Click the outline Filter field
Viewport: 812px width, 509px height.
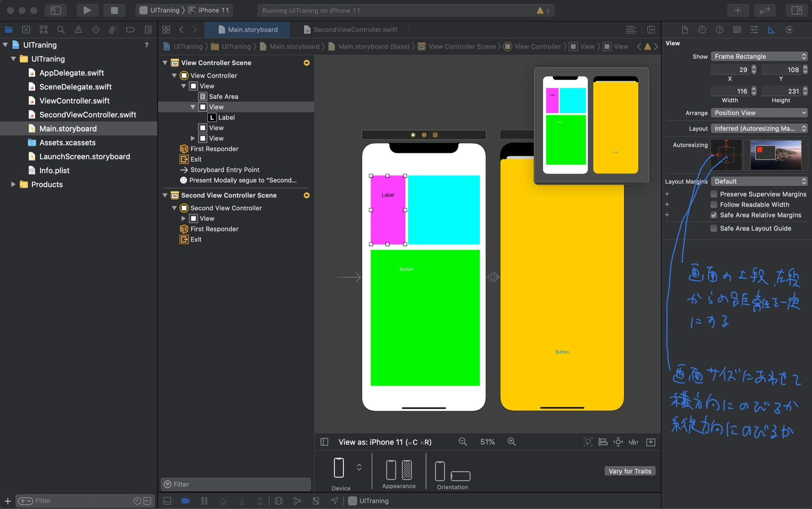(236, 484)
